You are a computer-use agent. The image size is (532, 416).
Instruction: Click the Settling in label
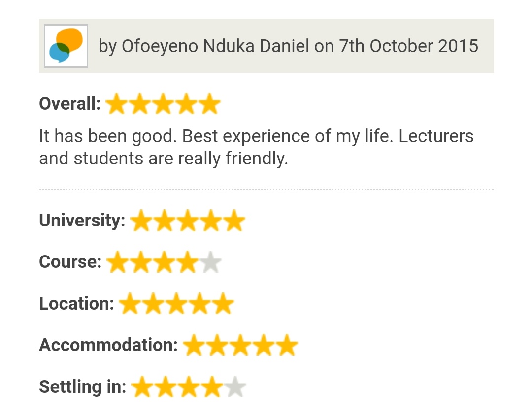82,387
